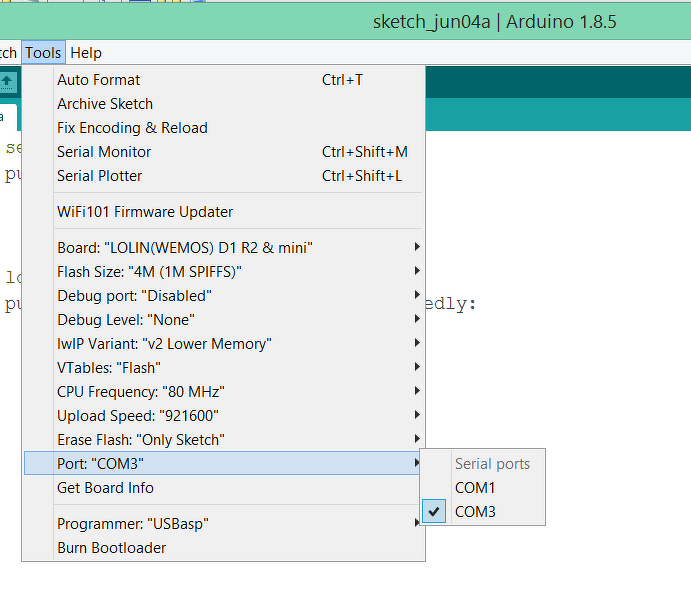Choose Archive Sketch
This screenshot has width=691, height=610.
click(x=224, y=104)
